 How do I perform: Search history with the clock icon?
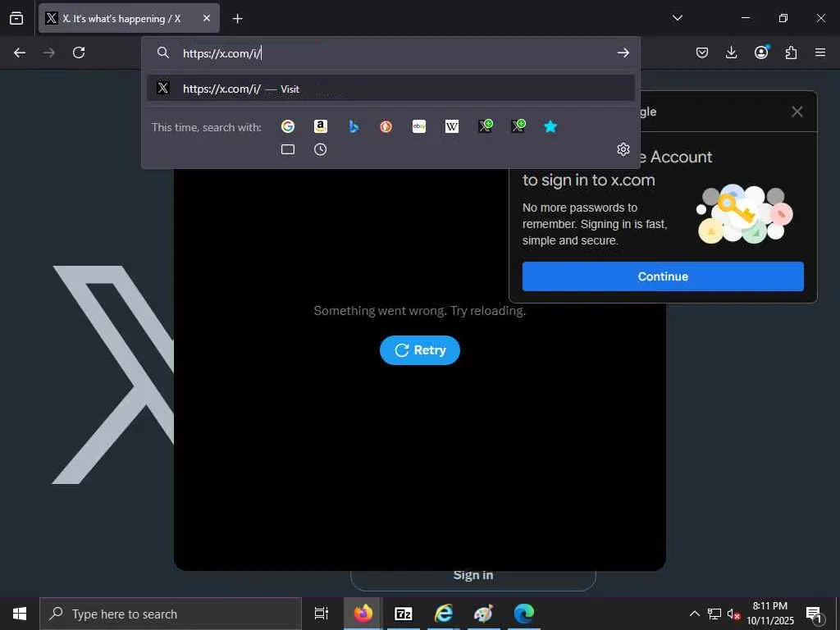pyautogui.click(x=321, y=149)
